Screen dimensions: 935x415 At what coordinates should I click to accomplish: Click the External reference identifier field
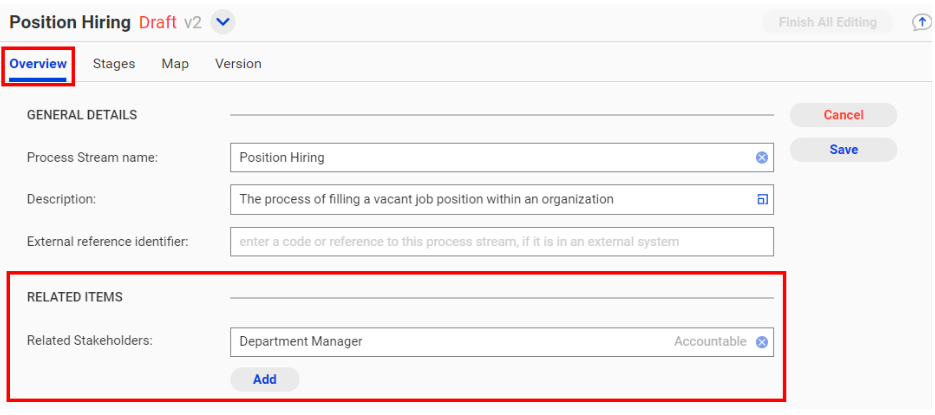click(502, 241)
